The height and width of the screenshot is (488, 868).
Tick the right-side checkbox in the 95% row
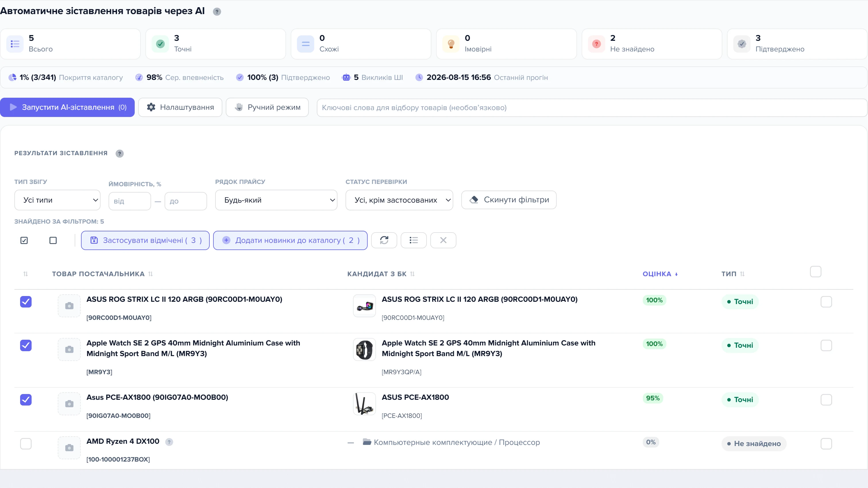826,400
